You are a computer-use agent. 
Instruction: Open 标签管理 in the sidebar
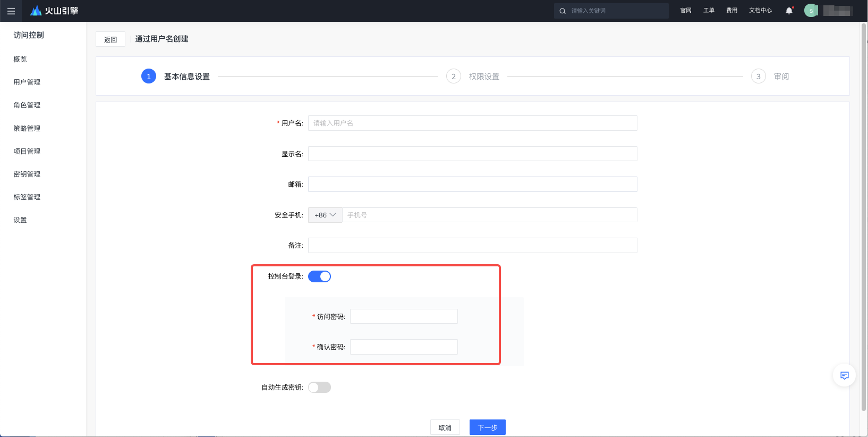tap(27, 197)
